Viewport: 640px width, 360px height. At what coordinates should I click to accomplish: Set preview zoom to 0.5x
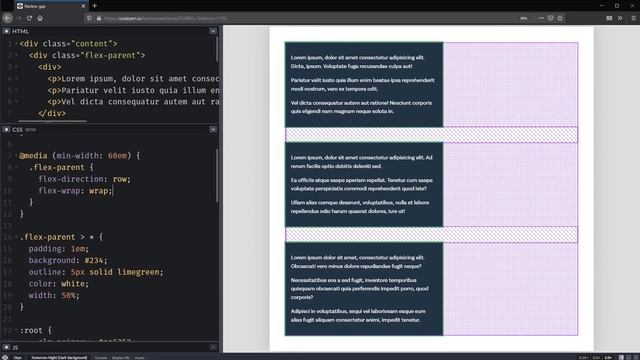coord(596,357)
